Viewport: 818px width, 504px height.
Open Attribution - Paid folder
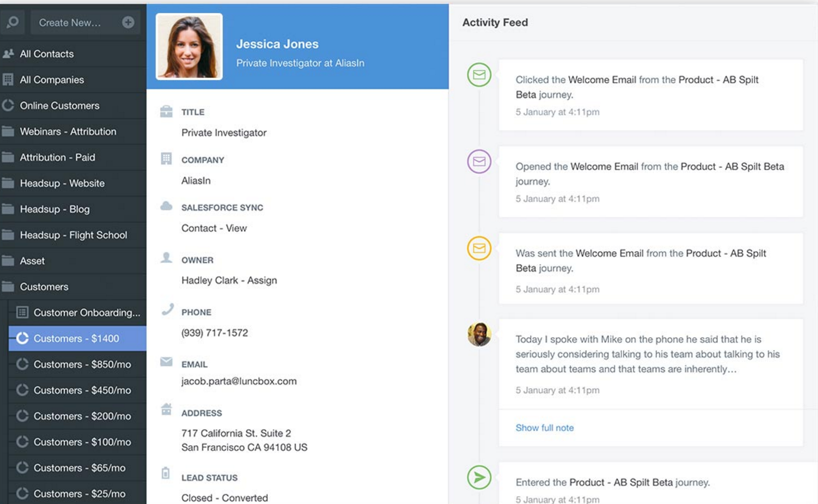click(73, 157)
